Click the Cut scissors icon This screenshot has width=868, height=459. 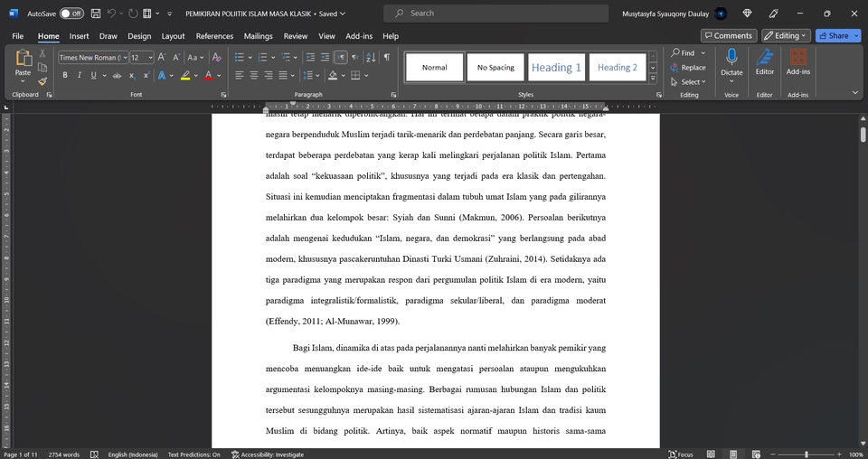[42, 53]
